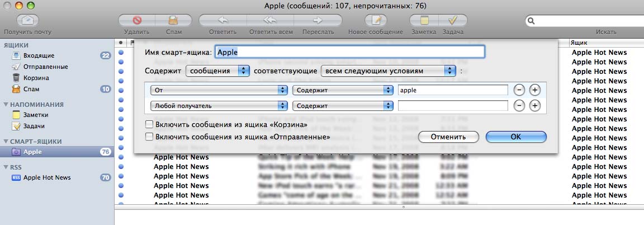Click the smart mailbox name field
This screenshot has height=225, width=644.
click(x=349, y=52)
